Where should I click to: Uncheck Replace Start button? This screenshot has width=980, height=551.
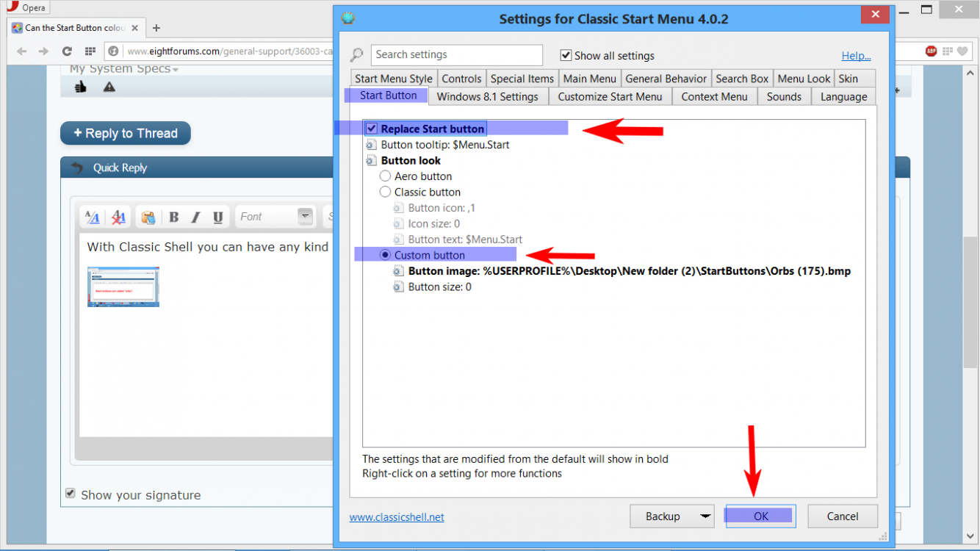pos(372,129)
